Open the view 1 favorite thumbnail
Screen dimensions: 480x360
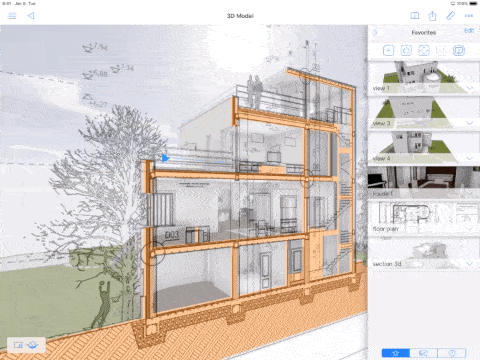pyautogui.click(x=424, y=77)
